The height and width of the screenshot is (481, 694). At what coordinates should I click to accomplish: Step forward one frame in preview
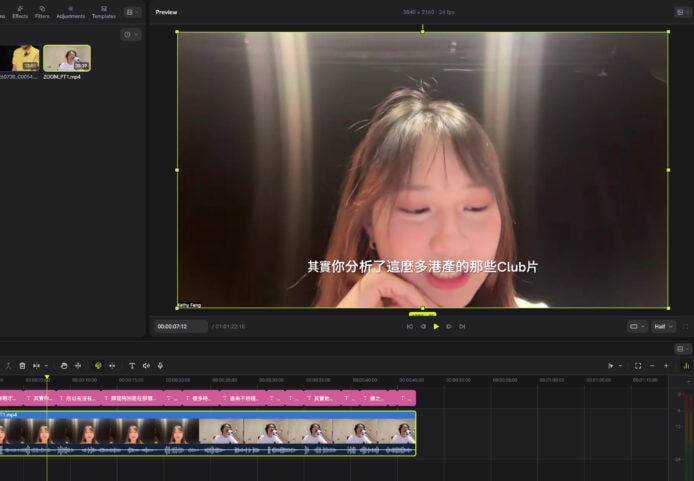(449, 327)
